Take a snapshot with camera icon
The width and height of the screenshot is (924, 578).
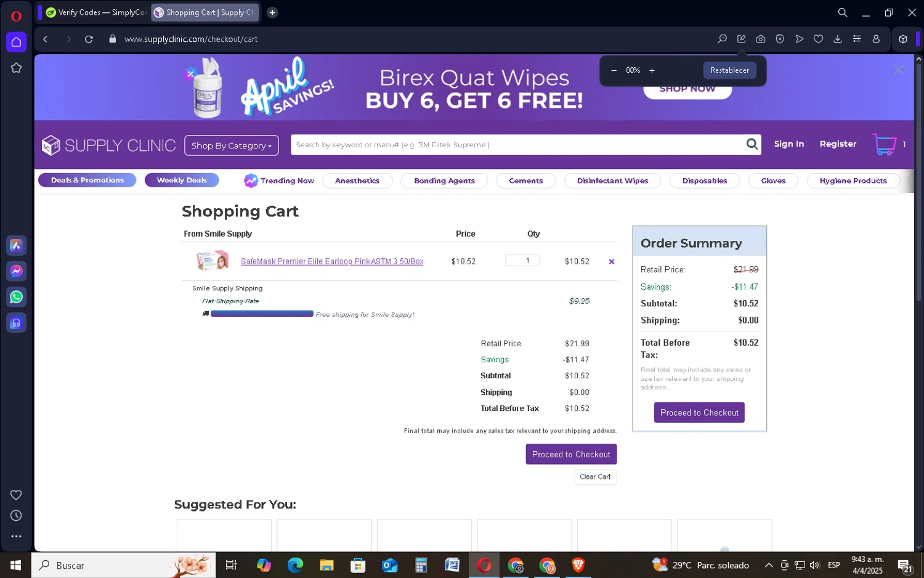[761, 39]
